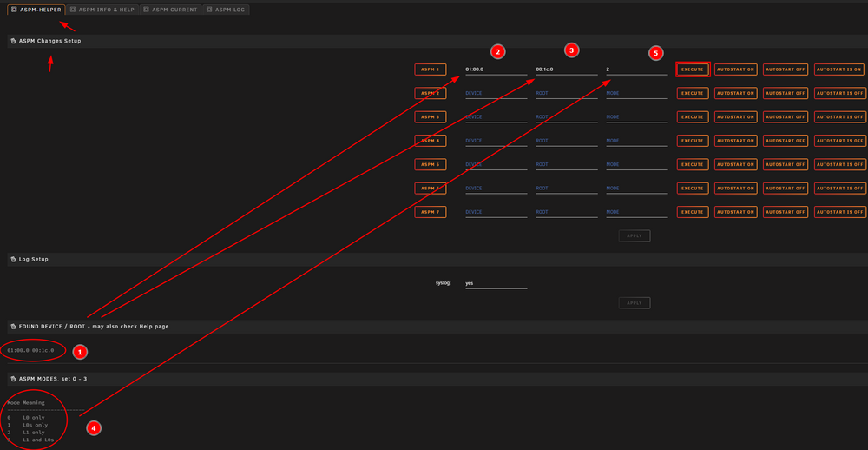Focus the MODE field in ASPM 4 row
Image resolution: width=868 pixels, height=450 pixels.
point(636,142)
